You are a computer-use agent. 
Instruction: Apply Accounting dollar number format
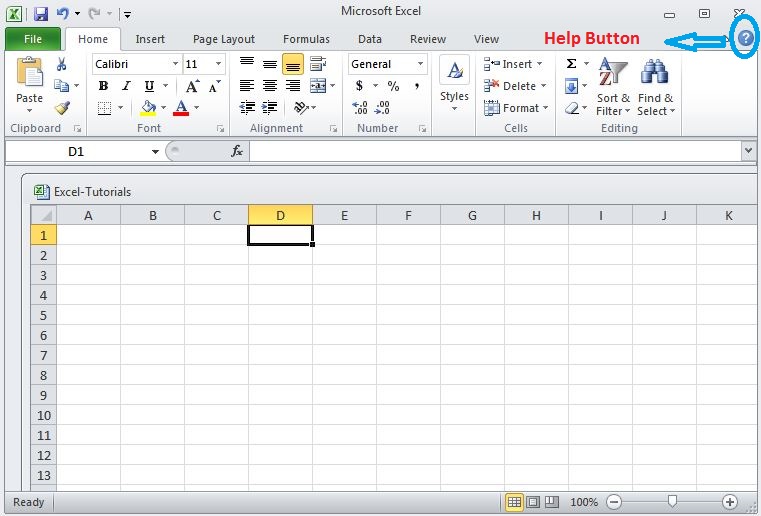(x=359, y=86)
